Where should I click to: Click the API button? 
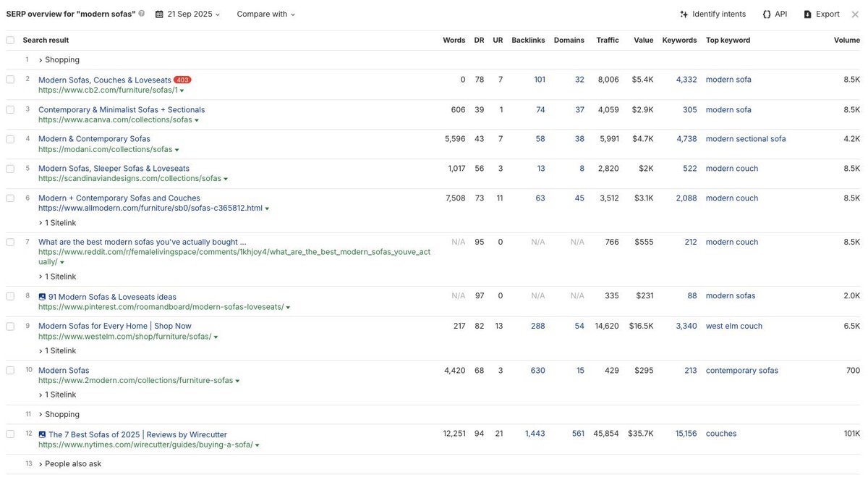775,14
